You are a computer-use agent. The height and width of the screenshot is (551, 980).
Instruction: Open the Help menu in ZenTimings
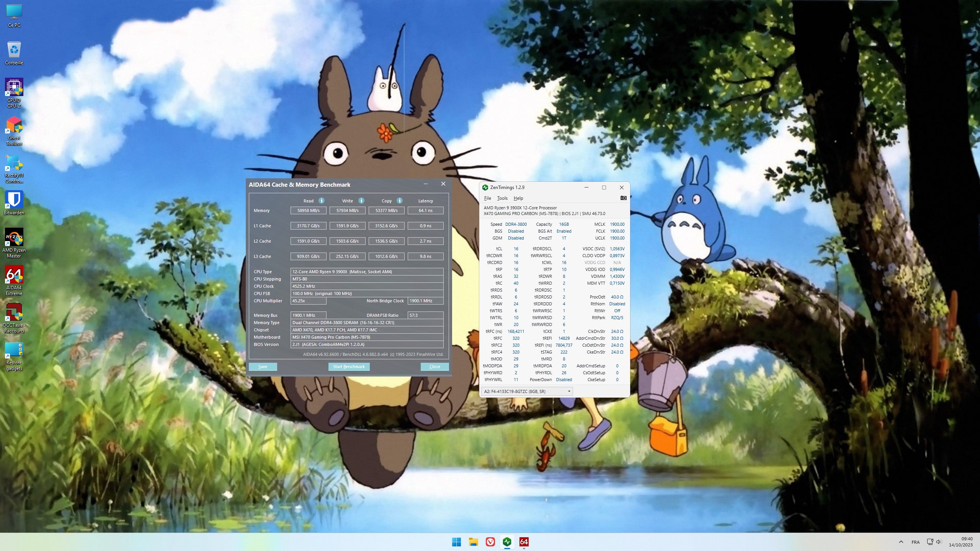[x=518, y=198]
